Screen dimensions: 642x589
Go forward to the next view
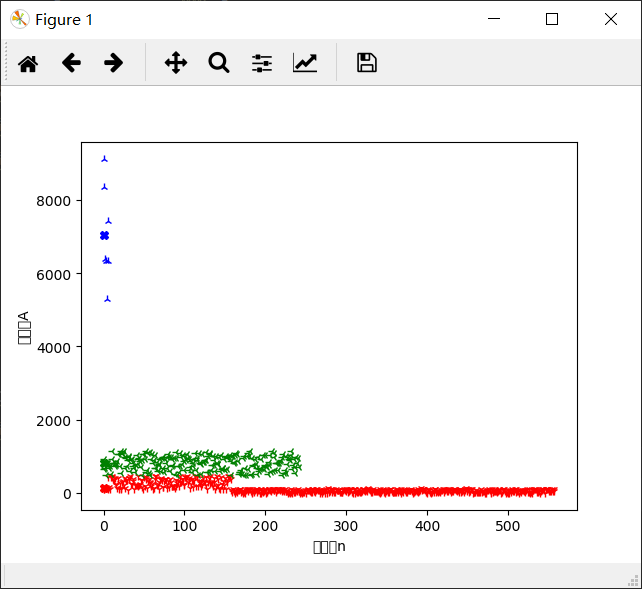tap(113, 63)
